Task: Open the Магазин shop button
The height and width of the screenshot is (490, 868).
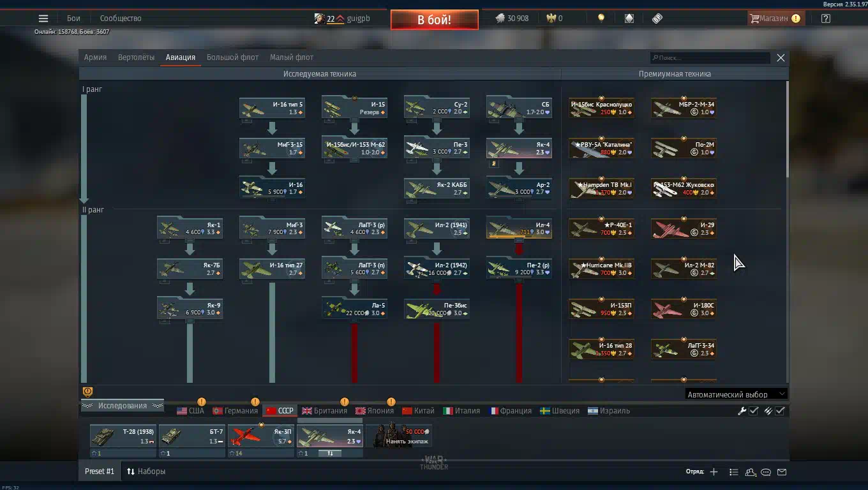Action: point(775,19)
